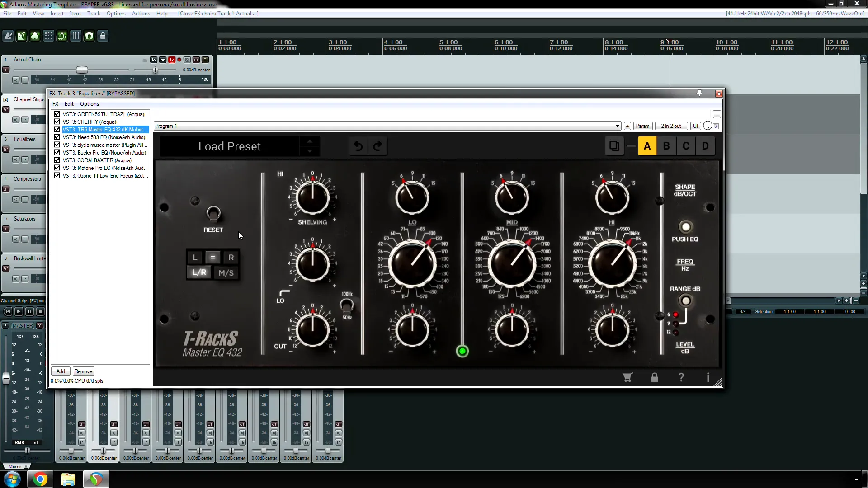The width and height of the screenshot is (868, 488).
Task: Click the record arm button on Actual Chain
Action: (x=179, y=60)
